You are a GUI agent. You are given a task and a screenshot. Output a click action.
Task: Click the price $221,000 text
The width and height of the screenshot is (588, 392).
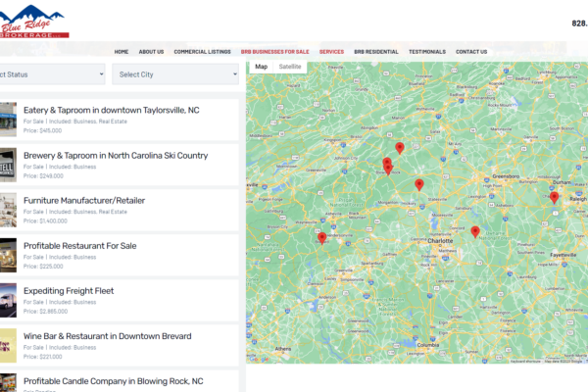42,357
